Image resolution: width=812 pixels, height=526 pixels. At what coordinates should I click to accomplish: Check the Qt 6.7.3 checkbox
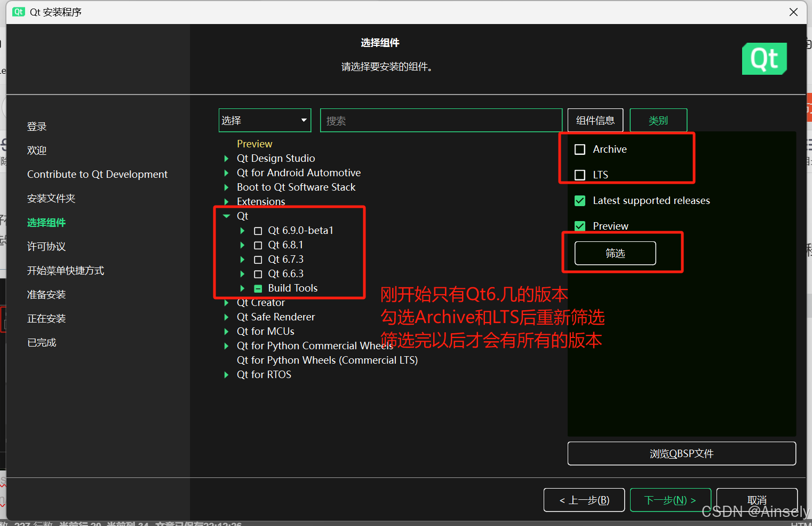(x=258, y=260)
